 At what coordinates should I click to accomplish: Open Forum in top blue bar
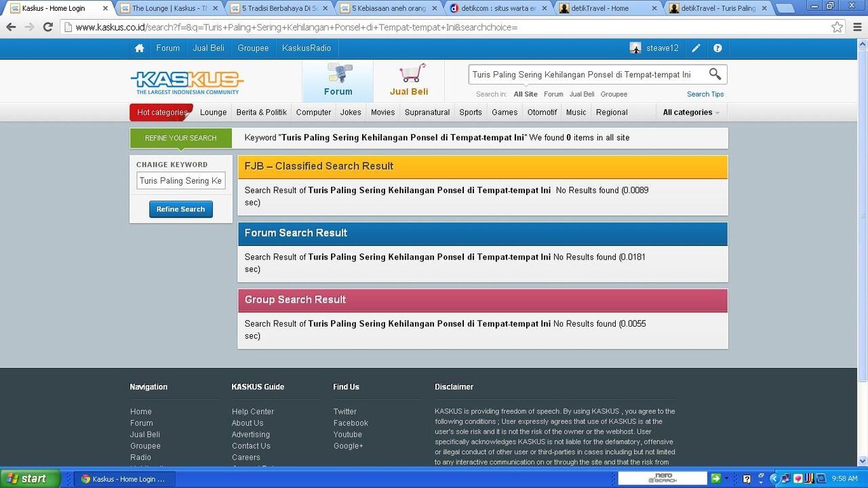coord(168,48)
